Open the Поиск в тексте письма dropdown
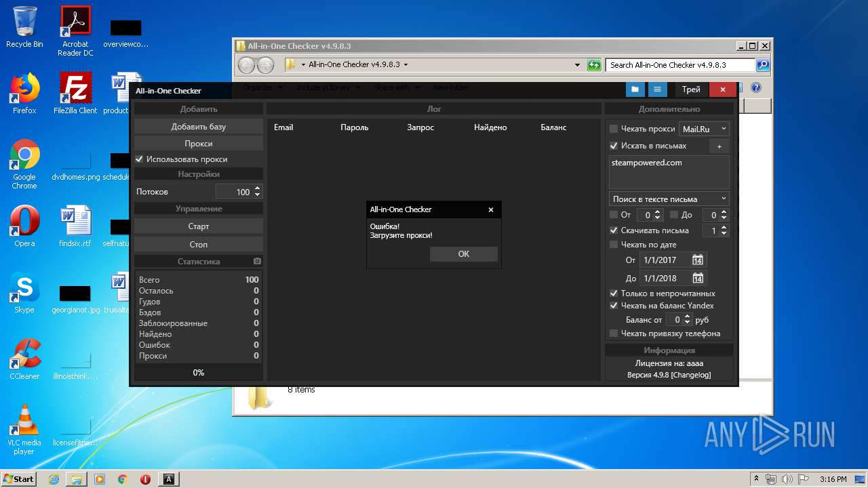The image size is (868, 488). click(x=669, y=199)
